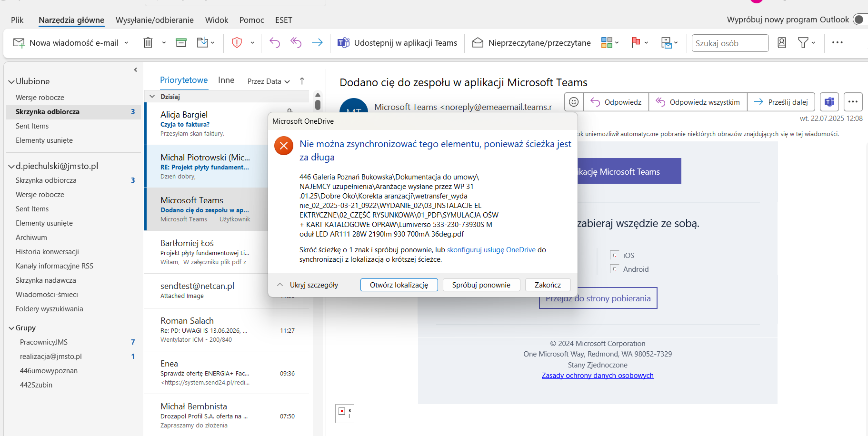Viewport: 868px width, 436px height.
Task: Click the reply arrow icon in the toolbar
Action: (275, 43)
